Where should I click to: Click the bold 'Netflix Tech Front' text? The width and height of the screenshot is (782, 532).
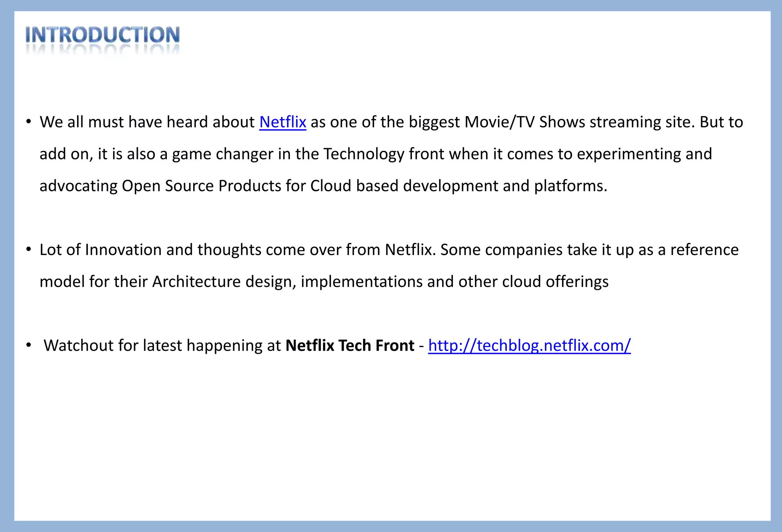pos(350,346)
